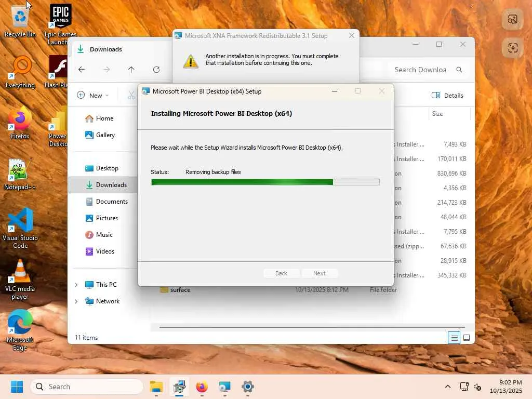The image size is (532, 399).
Task: Go back in Downloads window
Action: click(82, 70)
